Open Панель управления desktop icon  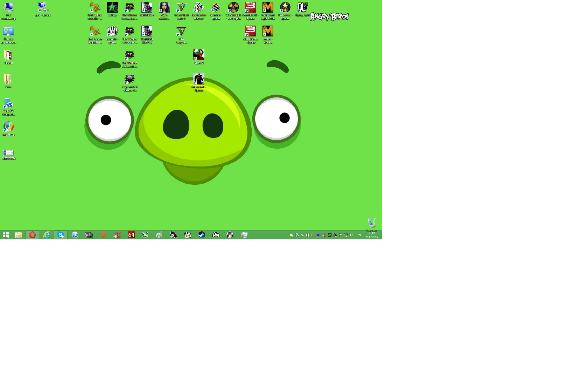click(8, 35)
